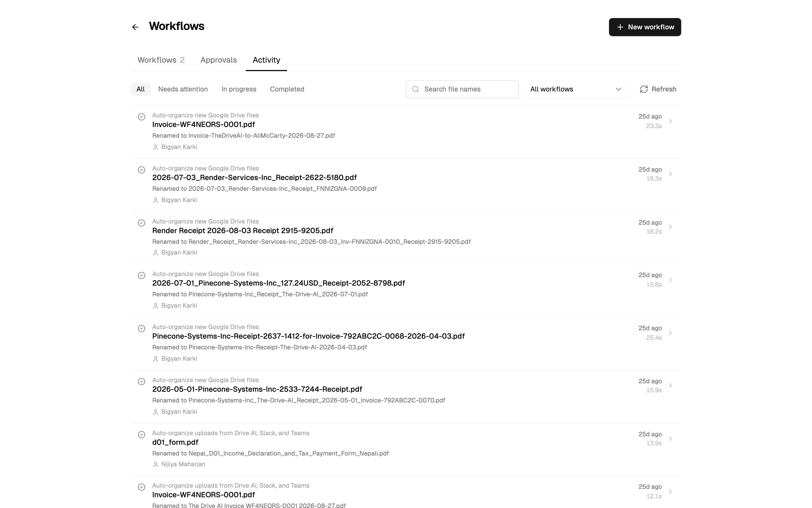Click status check icon for Invoice-WF4NEORS-0001.pdf first row

[x=142, y=117]
